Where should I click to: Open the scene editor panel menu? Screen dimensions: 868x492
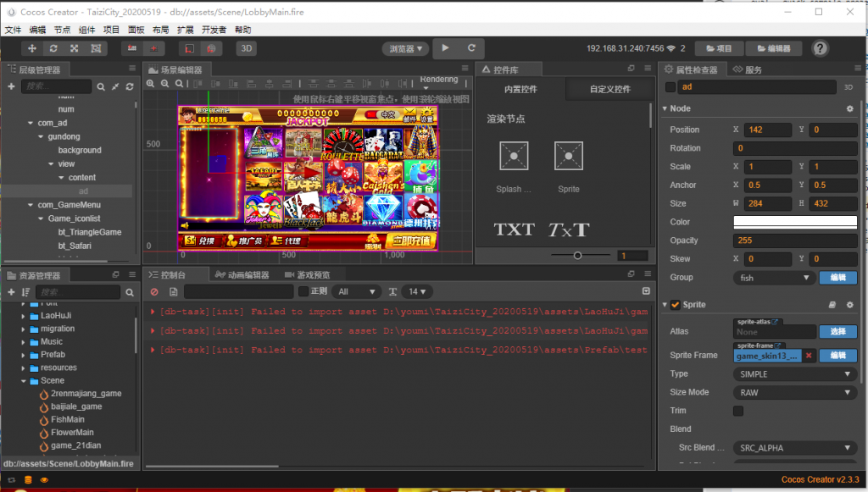[465, 68]
